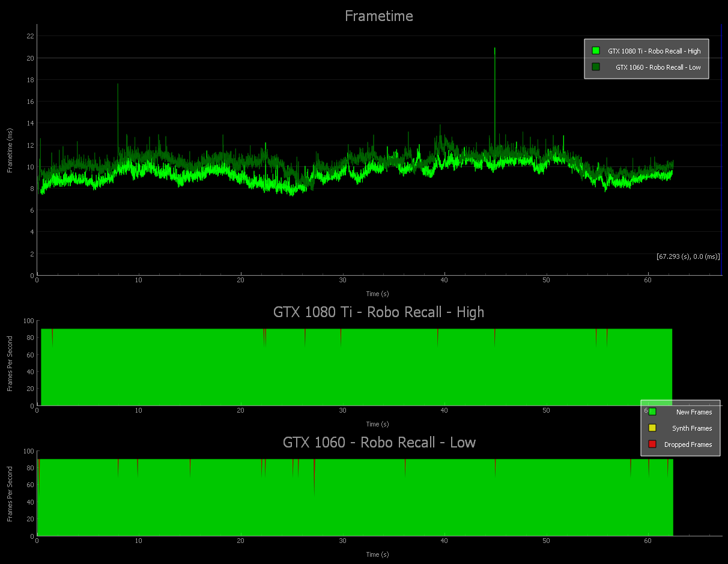The height and width of the screenshot is (564, 728).
Task: Click the yellow Synth Frames legend swatch
Action: point(652,428)
